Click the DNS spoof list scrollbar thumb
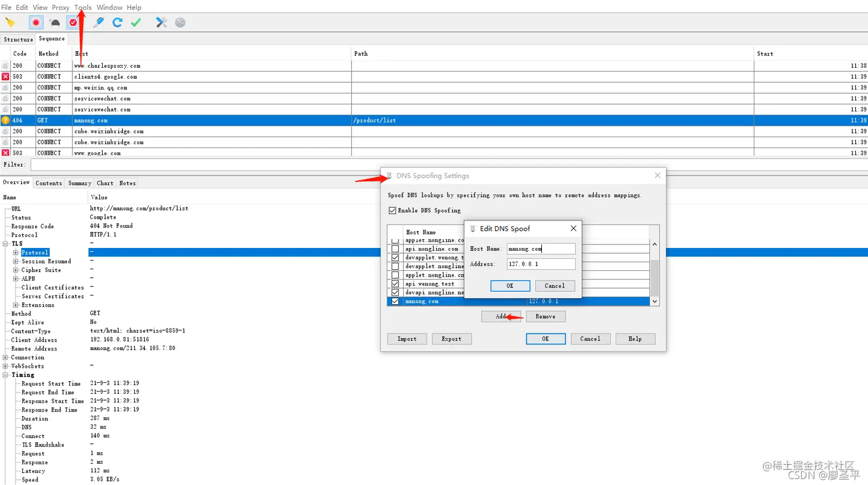 tap(654, 278)
